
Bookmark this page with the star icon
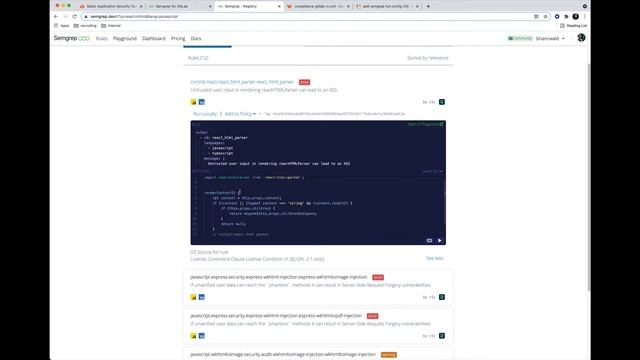[x=545, y=16]
